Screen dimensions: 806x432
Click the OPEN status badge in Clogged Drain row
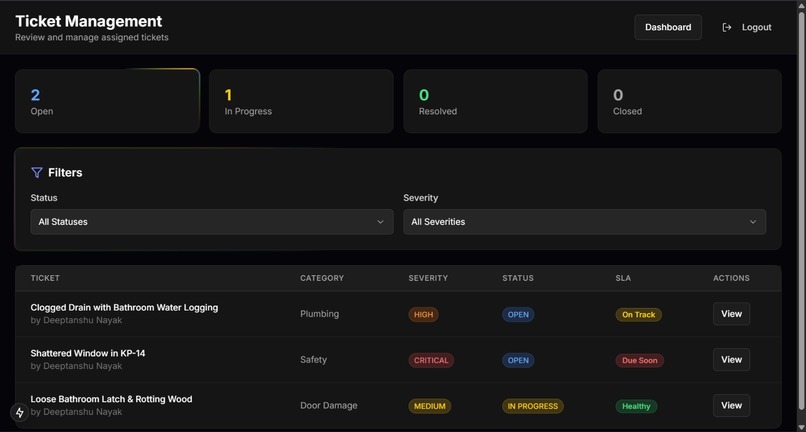pos(518,315)
